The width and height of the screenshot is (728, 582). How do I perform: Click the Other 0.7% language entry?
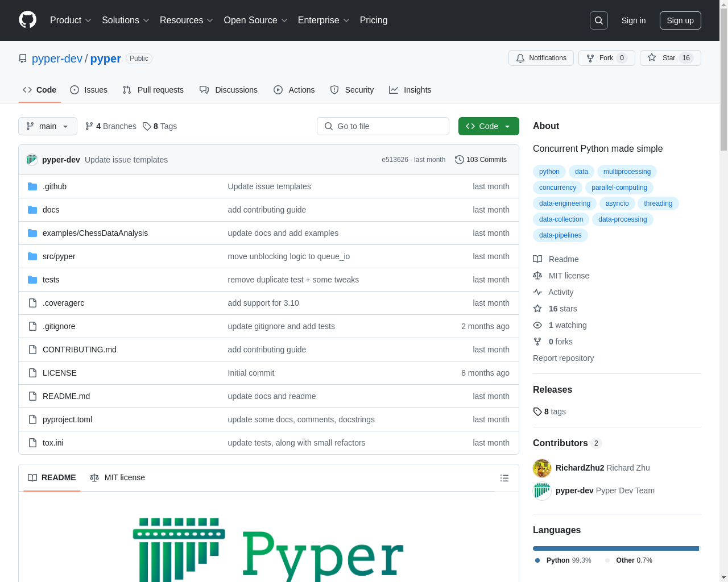[628, 560]
